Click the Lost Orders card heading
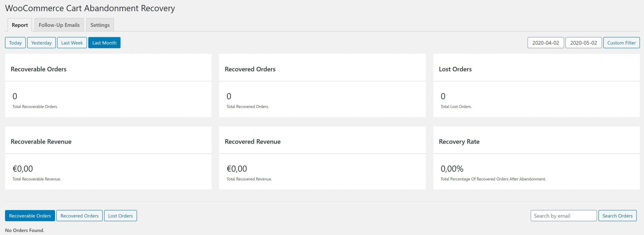This screenshot has height=235, width=644. pyautogui.click(x=455, y=69)
